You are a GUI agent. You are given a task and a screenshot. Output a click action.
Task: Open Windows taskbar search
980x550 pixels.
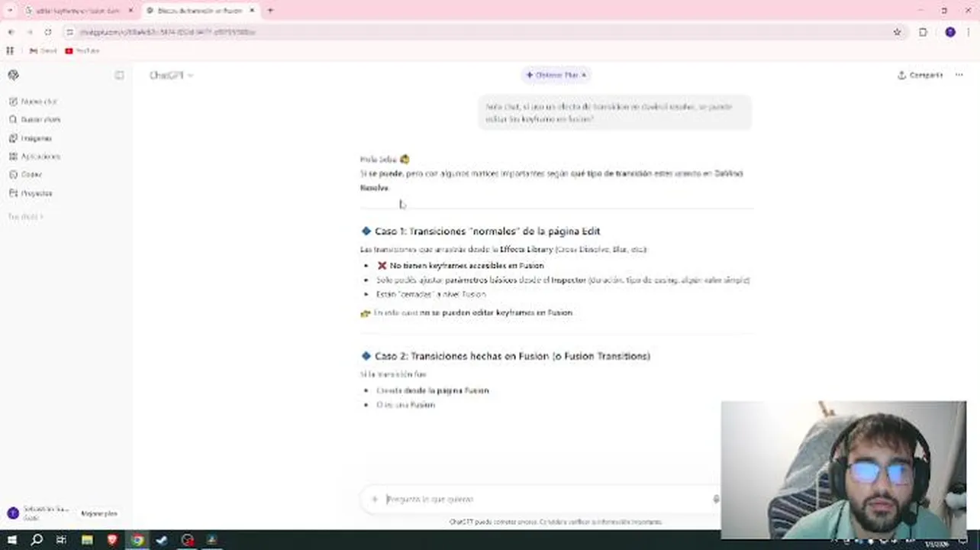[37, 540]
